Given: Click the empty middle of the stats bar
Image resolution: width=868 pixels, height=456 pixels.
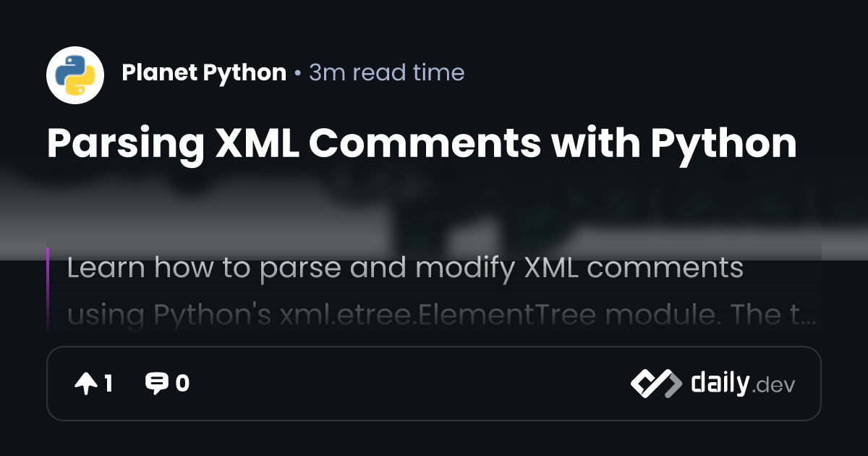Looking at the screenshot, I should coord(405,384).
